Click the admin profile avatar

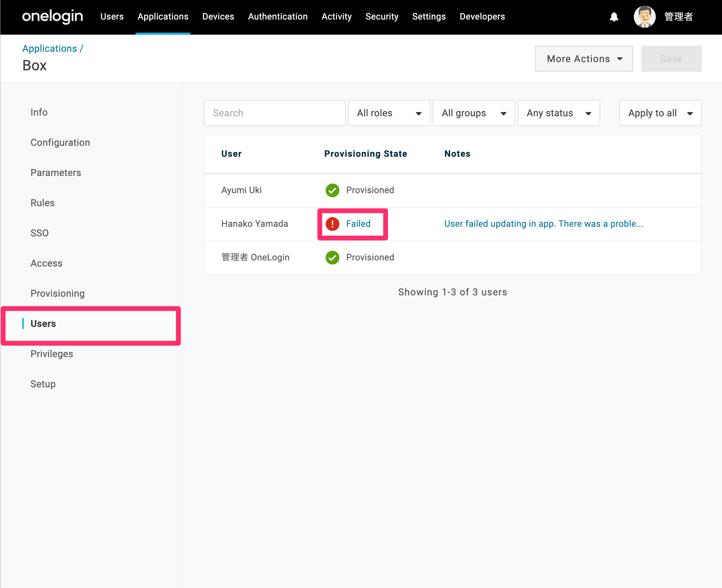(x=644, y=17)
